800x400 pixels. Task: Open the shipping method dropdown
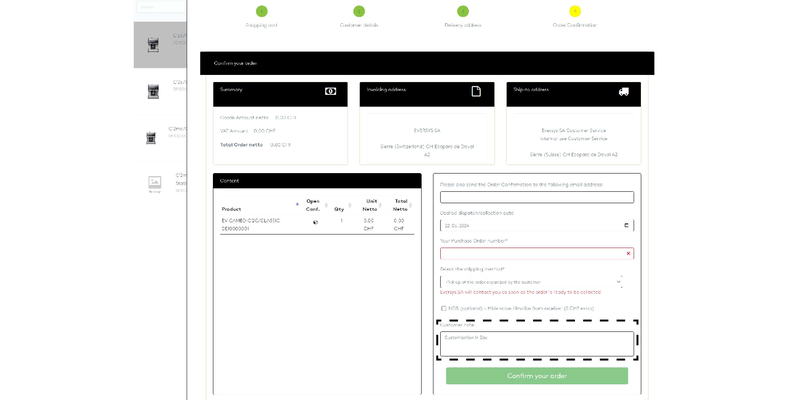click(534, 282)
